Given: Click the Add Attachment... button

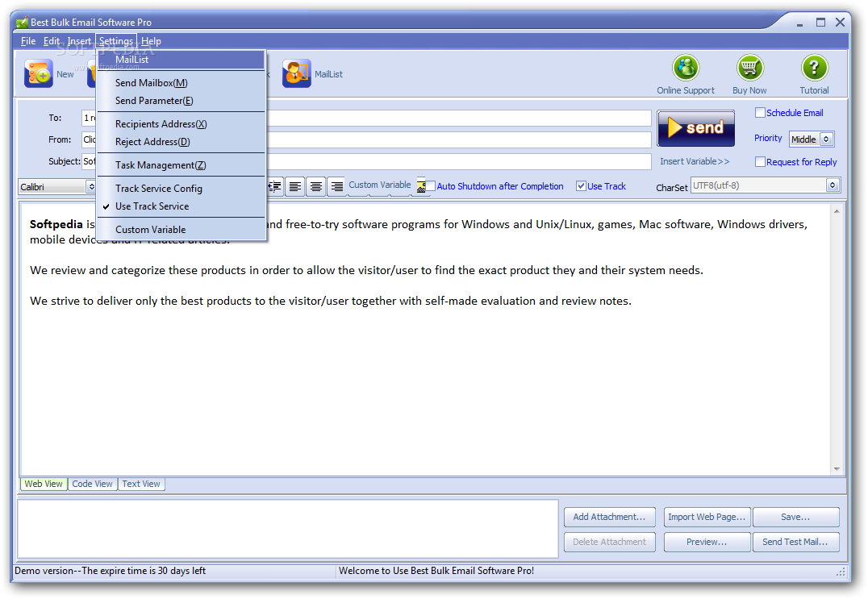Looking at the screenshot, I should (610, 517).
